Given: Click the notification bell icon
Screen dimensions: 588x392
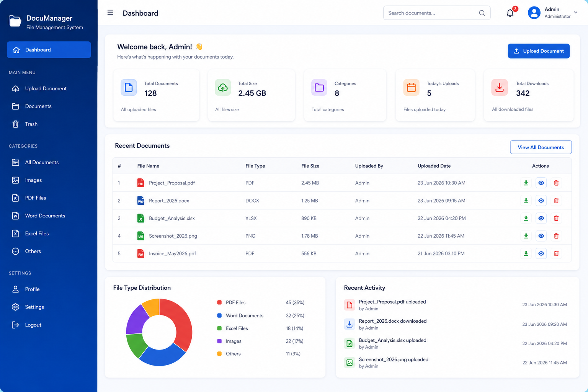Looking at the screenshot, I should 510,13.
